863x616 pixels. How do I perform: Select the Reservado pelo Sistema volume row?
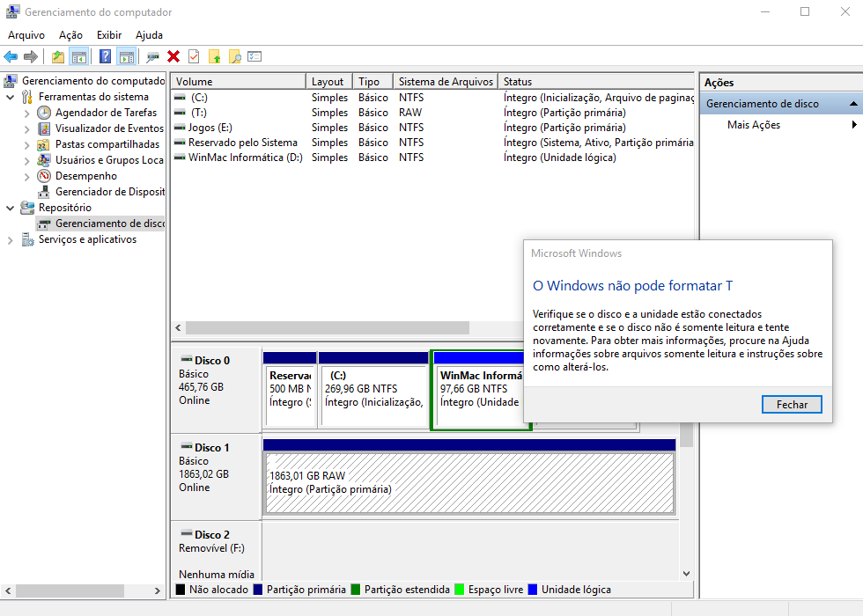coord(432,142)
